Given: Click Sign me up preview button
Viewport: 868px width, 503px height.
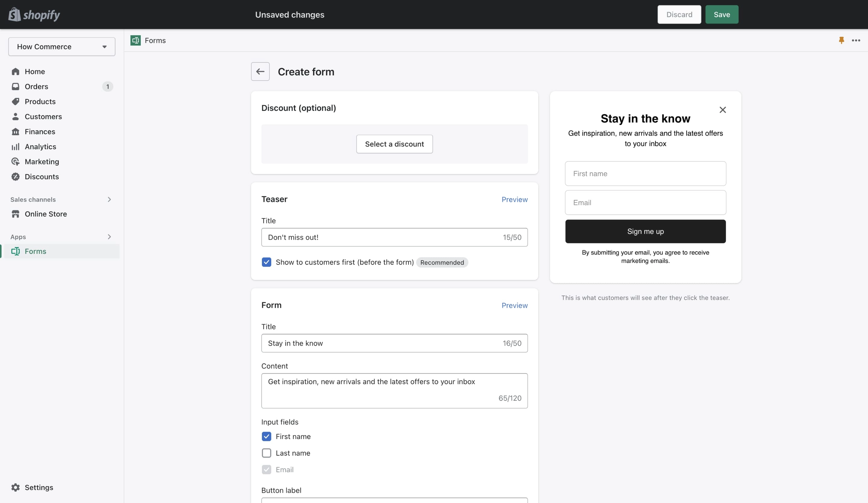Looking at the screenshot, I should pyautogui.click(x=646, y=232).
